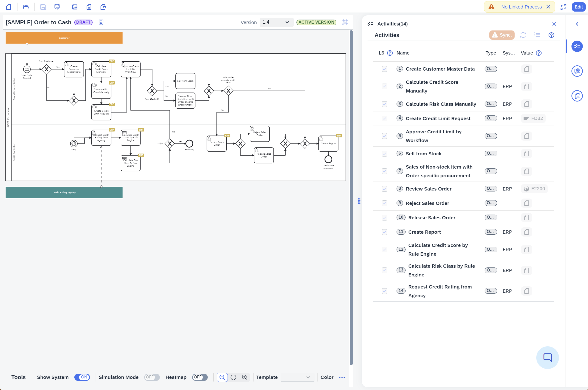Click the Edit button top right
The width and height of the screenshot is (588, 390).
coord(579,7)
